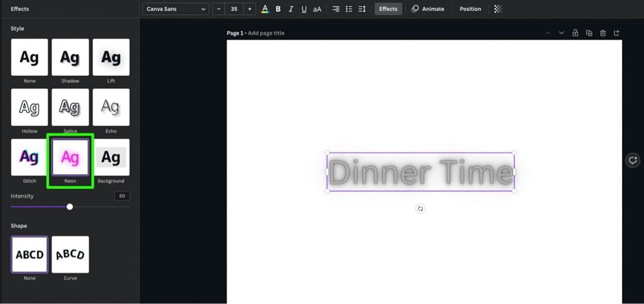Image resolution: width=644 pixels, height=304 pixels.
Task: Move page down with chevron arrow
Action: (x=561, y=33)
